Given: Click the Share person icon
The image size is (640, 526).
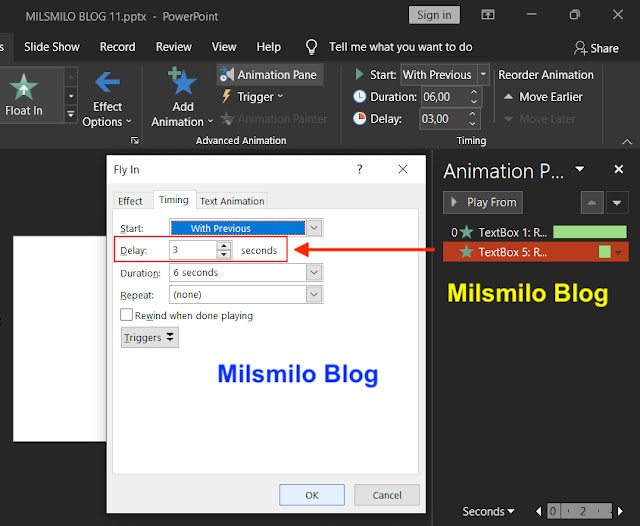Looking at the screenshot, I should (x=580, y=48).
